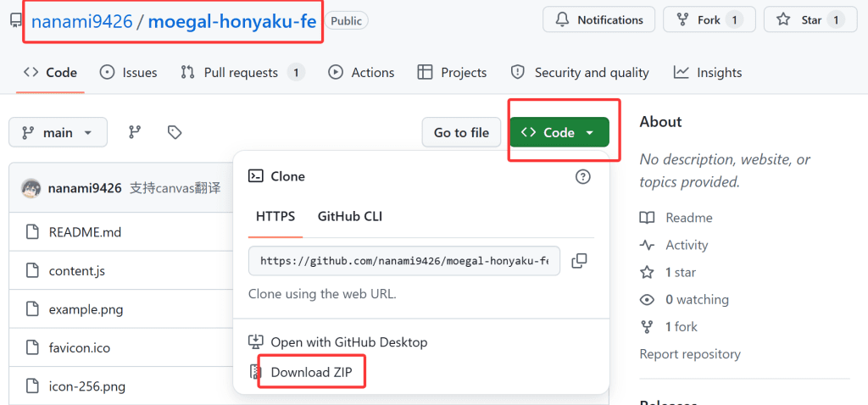The width and height of the screenshot is (868, 405).
Task: Click nanami9426 avatar in commit row
Action: tap(31, 188)
